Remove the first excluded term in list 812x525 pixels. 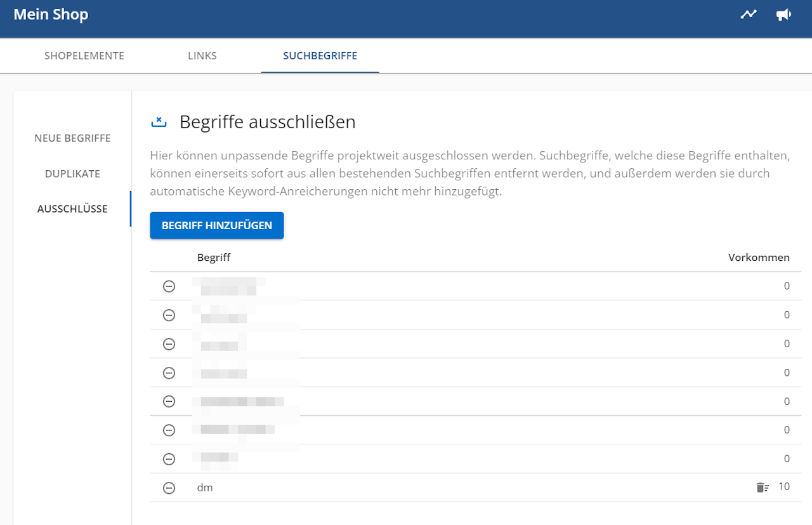[169, 286]
